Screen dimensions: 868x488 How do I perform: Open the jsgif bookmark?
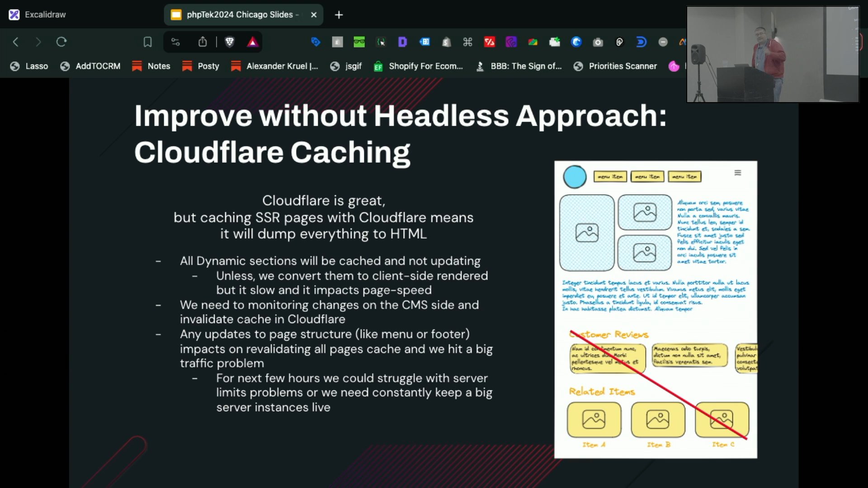[346, 66]
